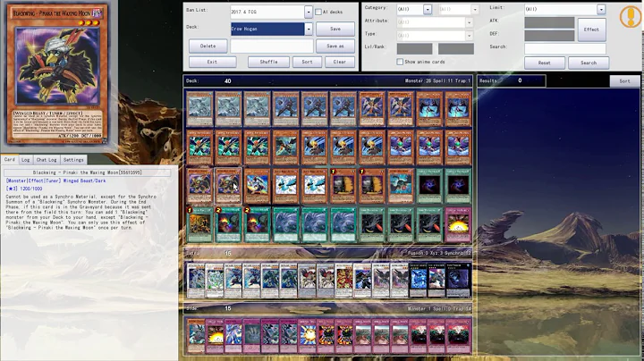Click the Winged Beast/Dark type line
The width and height of the screenshot is (644, 361).
[84, 180]
